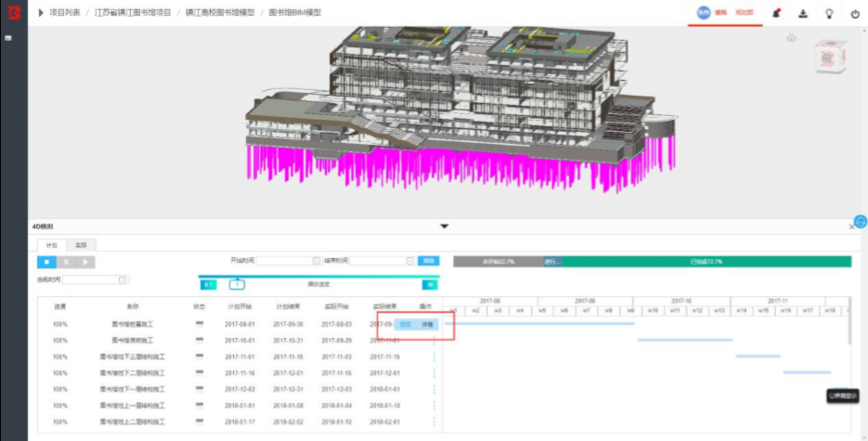868x441 pixels.
Task: Click the blue user avatar circle
Action: [x=703, y=13]
